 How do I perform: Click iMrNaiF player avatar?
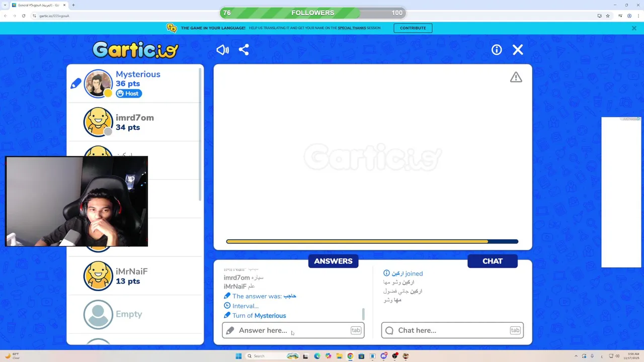point(98,276)
